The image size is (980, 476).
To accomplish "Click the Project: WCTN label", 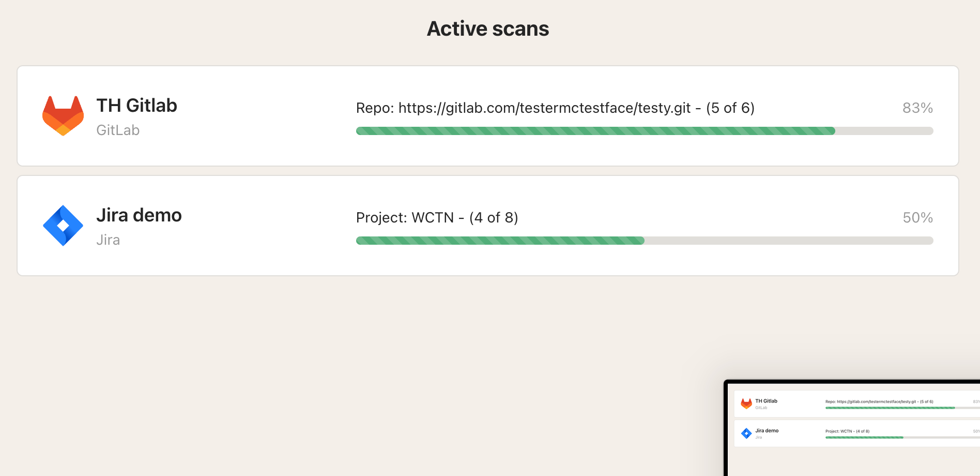I will pyautogui.click(x=437, y=217).
